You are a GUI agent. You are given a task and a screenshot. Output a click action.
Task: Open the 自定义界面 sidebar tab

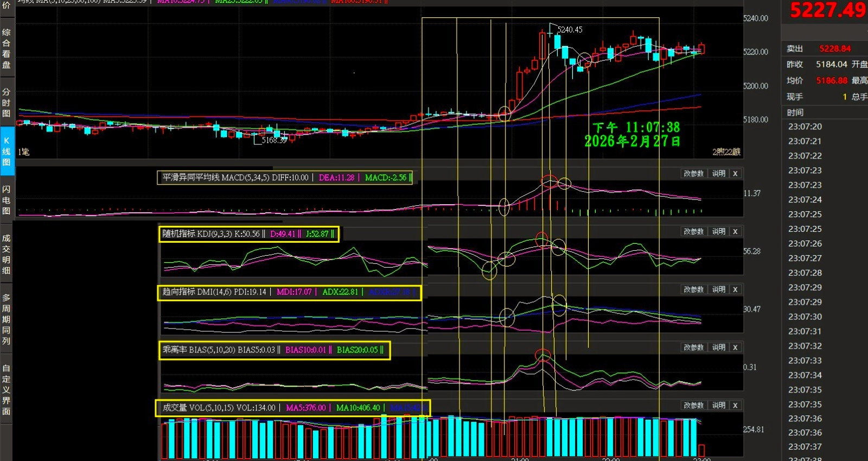point(7,390)
